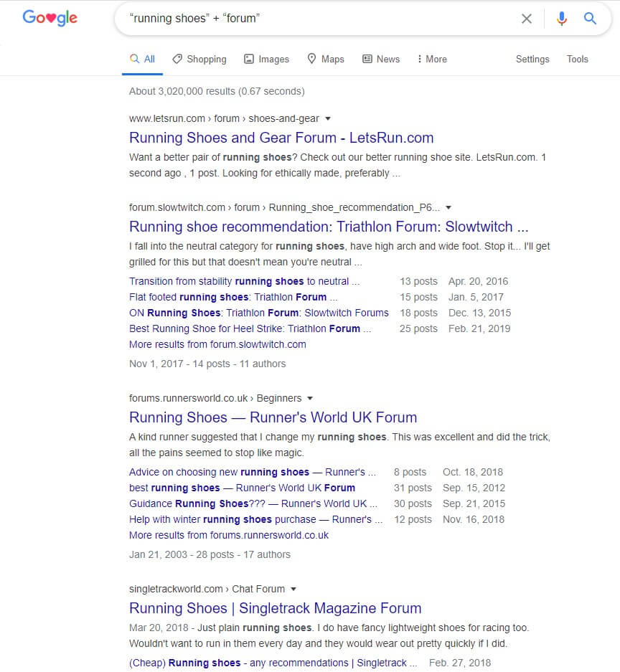Submit search with the magnifying glass icon
Image resolution: width=620 pixels, height=672 pixels.
point(590,19)
